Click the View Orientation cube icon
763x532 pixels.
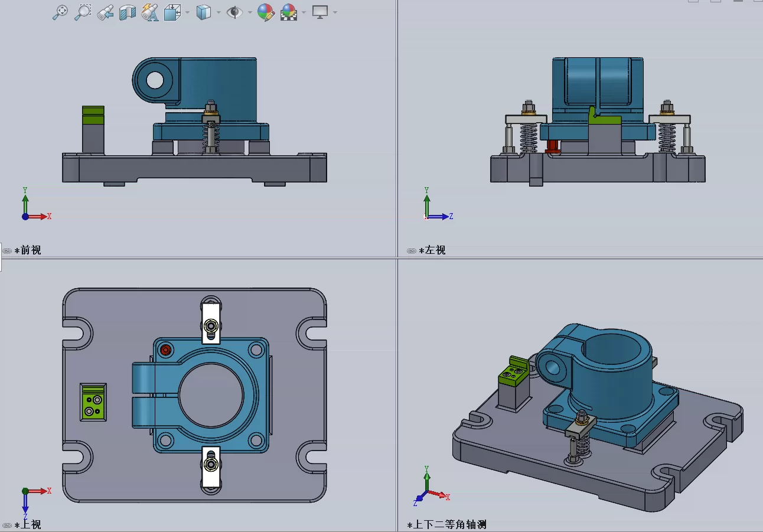click(172, 12)
